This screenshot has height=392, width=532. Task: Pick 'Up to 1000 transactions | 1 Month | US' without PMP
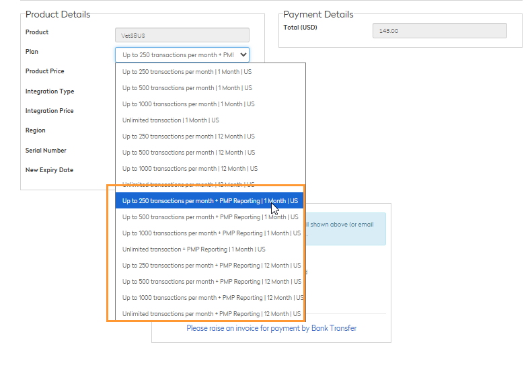pos(188,104)
